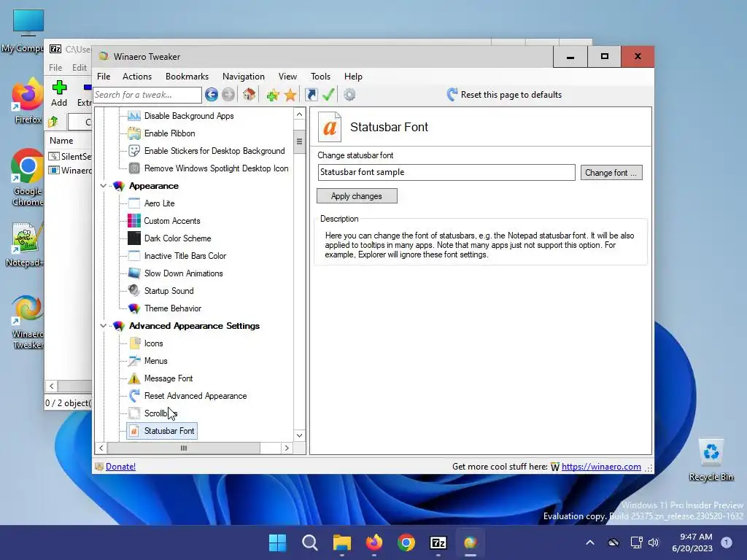Select Aero Lite in the tree
This screenshot has width=747, height=560.
pyautogui.click(x=160, y=203)
